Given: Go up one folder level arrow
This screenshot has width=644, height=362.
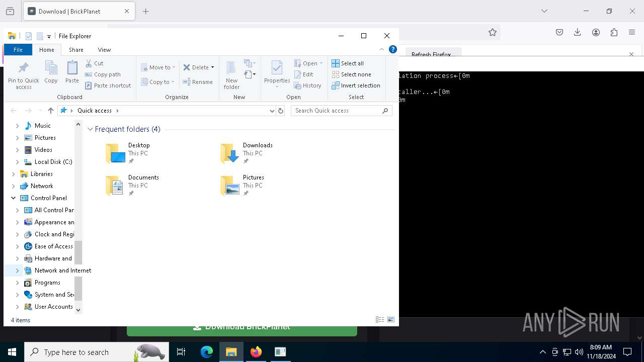Looking at the screenshot, I should pos(51,111).
